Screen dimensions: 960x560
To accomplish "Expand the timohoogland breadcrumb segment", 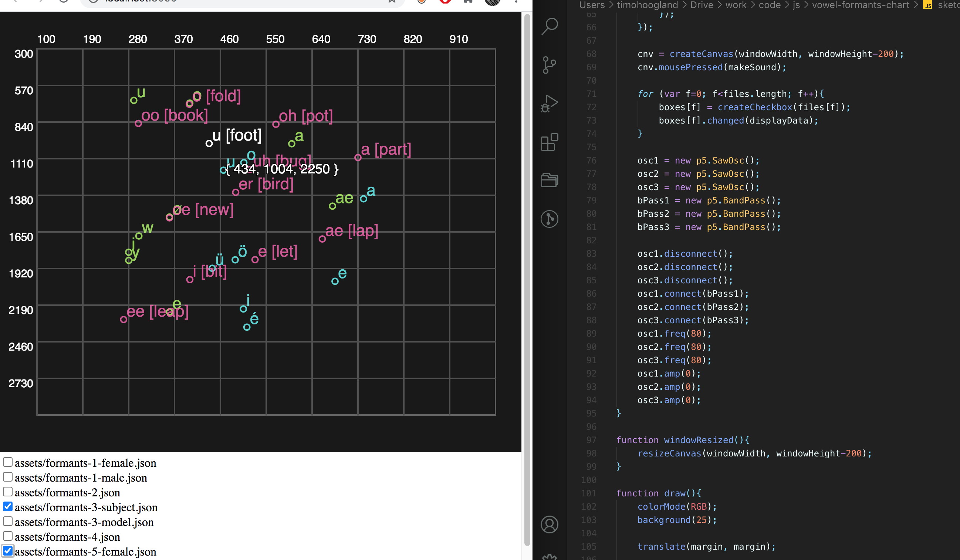I will coord(647,5).
